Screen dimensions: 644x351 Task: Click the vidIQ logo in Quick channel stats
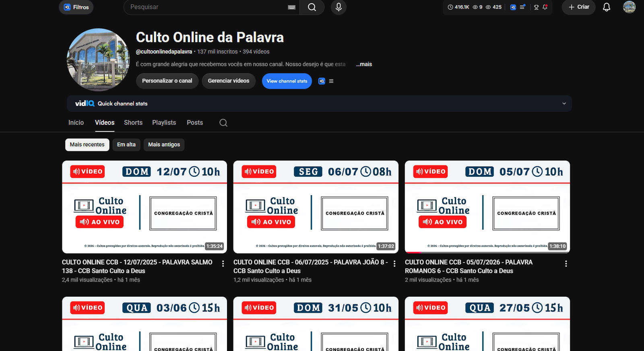(85, 104)
